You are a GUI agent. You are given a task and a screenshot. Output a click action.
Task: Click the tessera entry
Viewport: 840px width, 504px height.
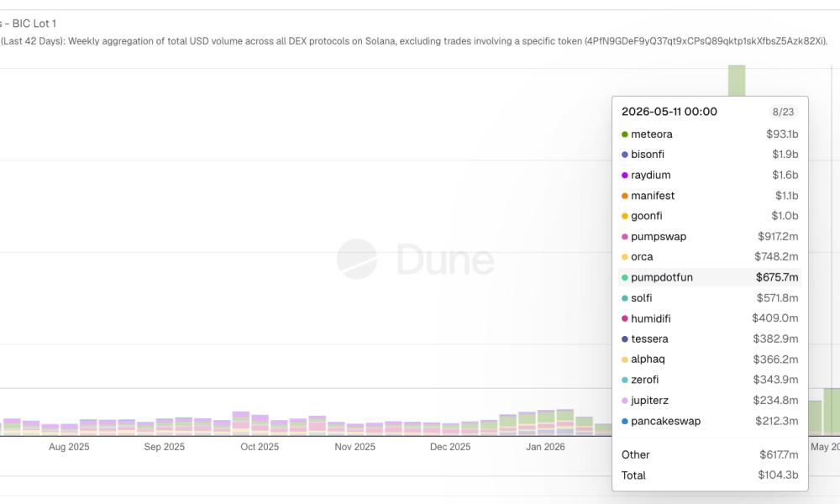click(x=709, y=339)
